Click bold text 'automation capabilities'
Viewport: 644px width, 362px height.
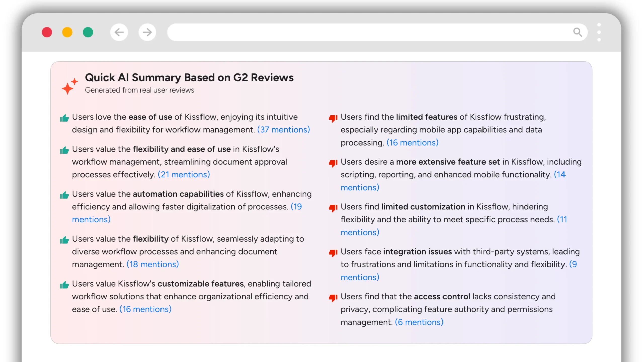(x=178, y=194)
